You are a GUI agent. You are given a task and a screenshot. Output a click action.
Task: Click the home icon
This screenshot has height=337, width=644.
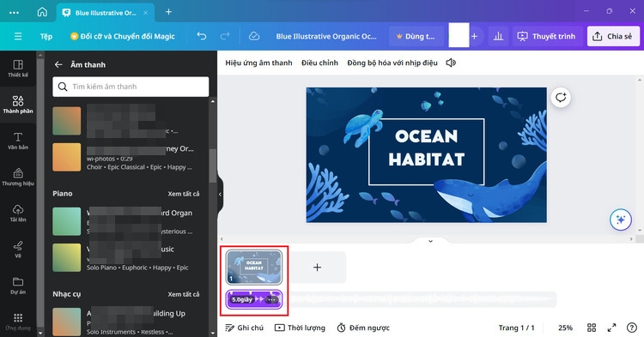[42, 12]
